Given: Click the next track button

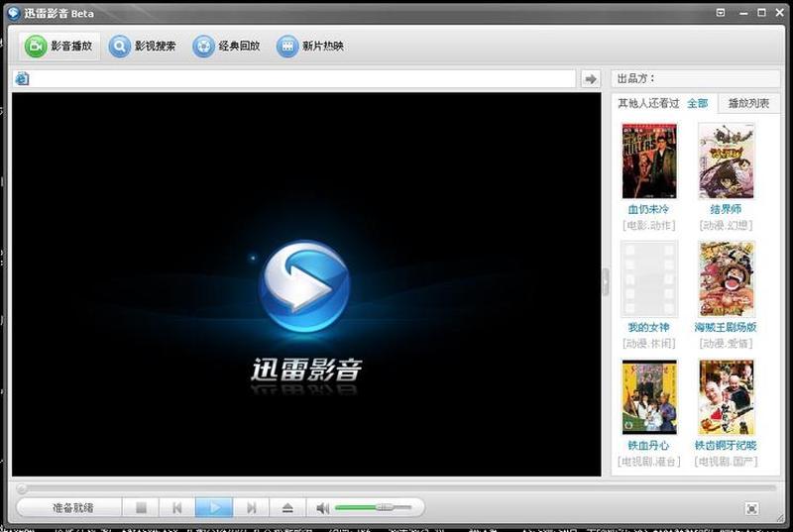Looking at the screenshot, I should [x=251, y=508].
